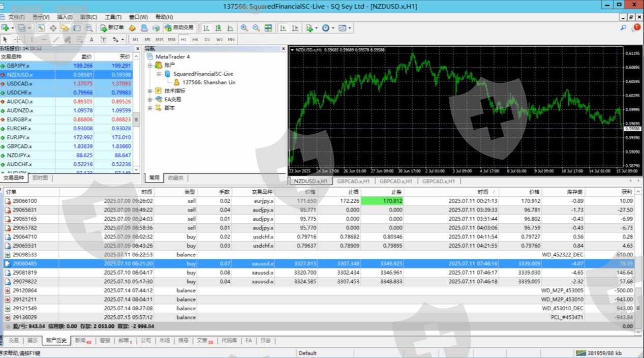
Task: Select the USDCAD.x row in Market Watch
Action: click(x=19, y=83)
